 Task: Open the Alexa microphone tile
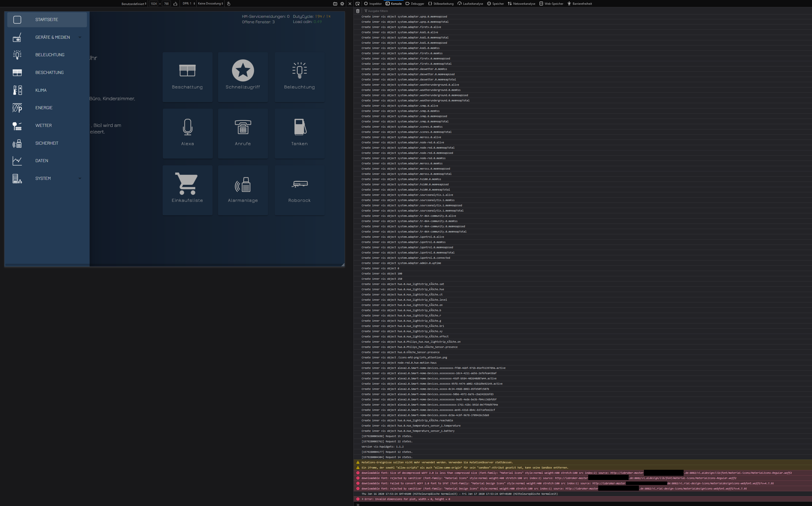point(187,133)
